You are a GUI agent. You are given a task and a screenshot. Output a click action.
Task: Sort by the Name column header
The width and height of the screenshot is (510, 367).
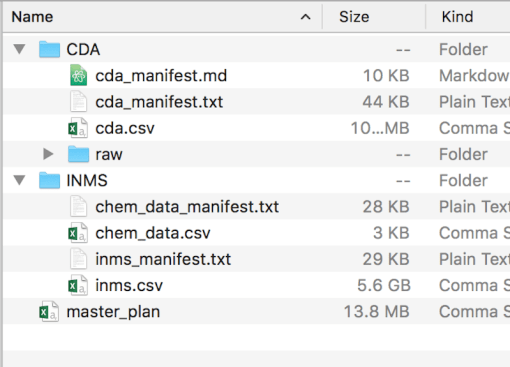coord(32,17)
